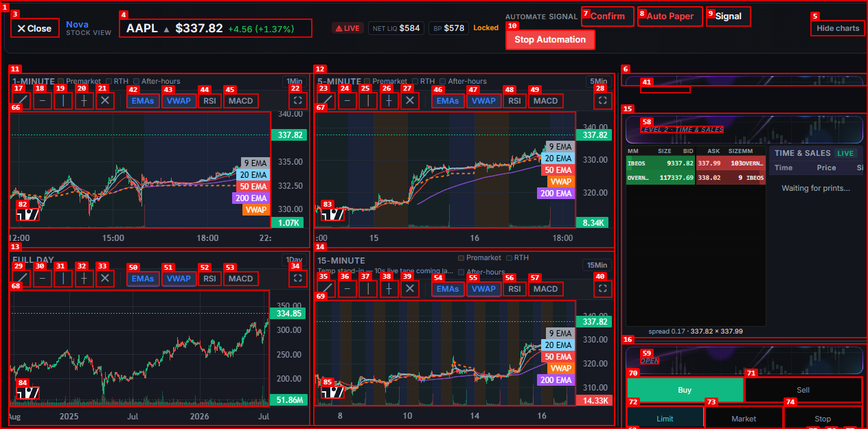Click the 337.99 ask price row
The width and height of the screenshot is (868, 429).
tap(731, 163)
